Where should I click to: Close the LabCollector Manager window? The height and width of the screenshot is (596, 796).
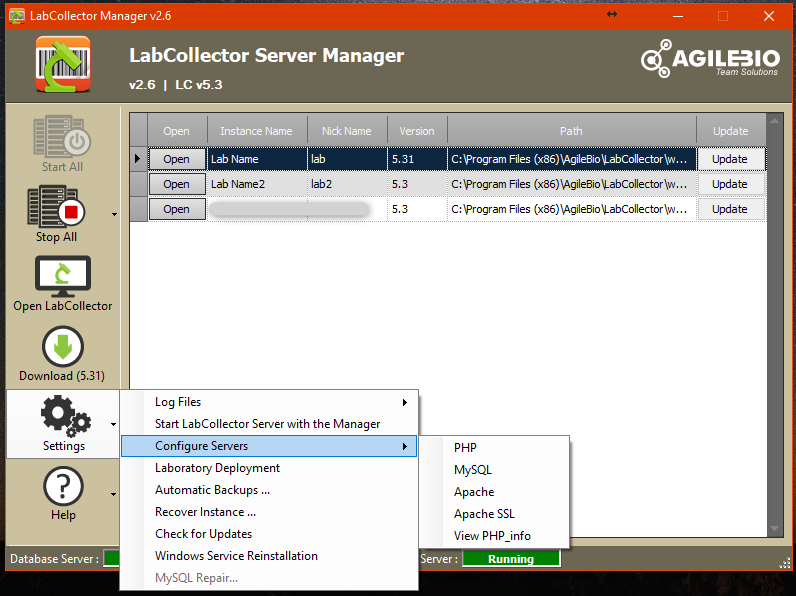click(769, 16)
